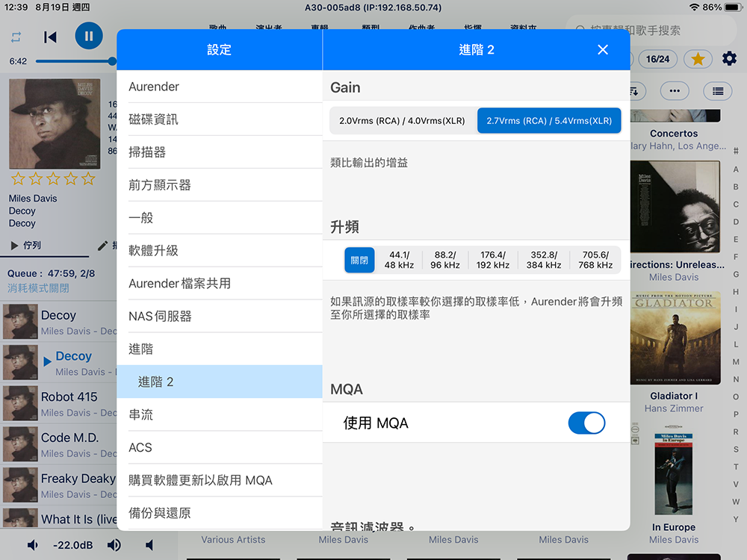This screenshot has width=747, height=560.
Task: Click the playback progress slider
Action: pos(76,61)
